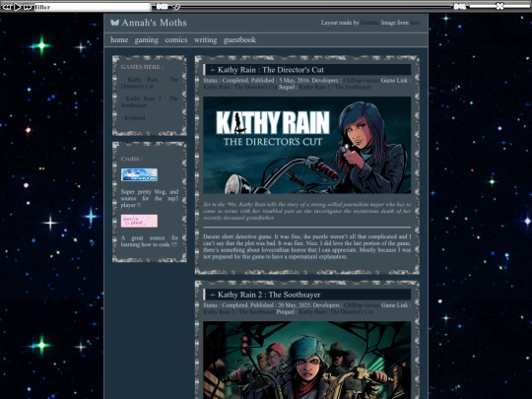Viewport: 532px width, 399px height.
Task: Open the writing section
Action: (x=205, y=40)
